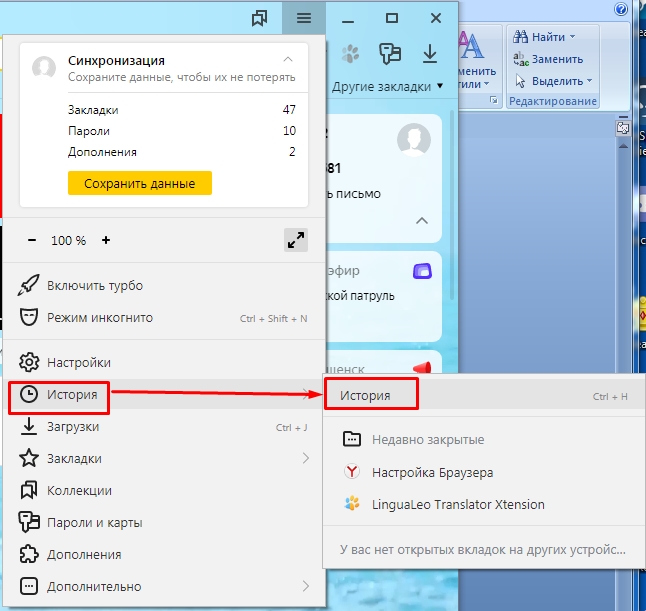Click Дополнения count row in sync panel
This screenshot has height=611, width=646.
pyautogui.click(x=182, y=152)
